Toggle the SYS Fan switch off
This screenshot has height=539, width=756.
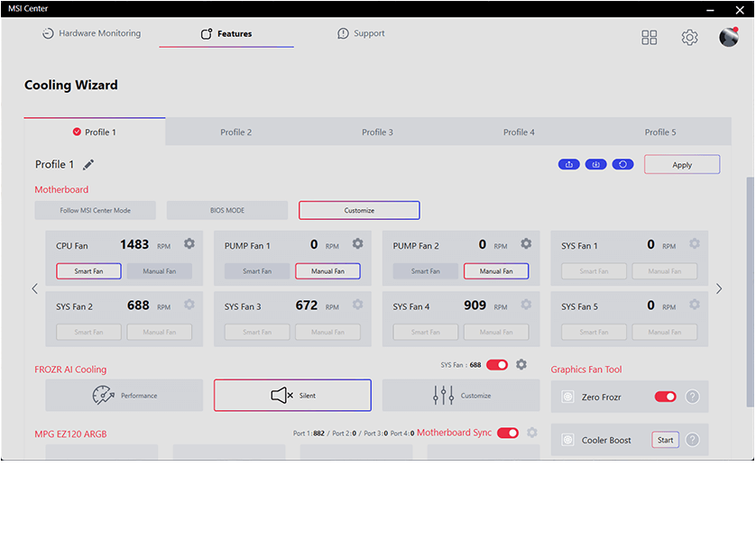tap(497, 365)
